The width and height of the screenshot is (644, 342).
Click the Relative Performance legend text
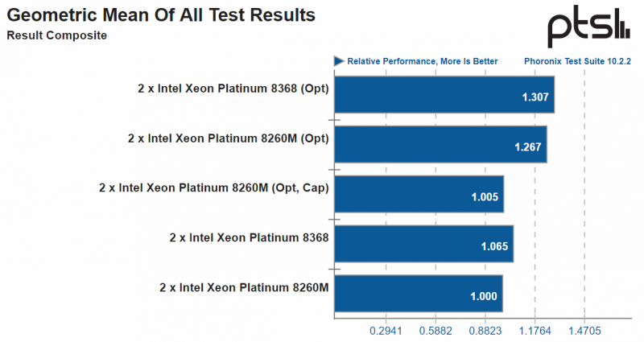pyautogui.click(x=422, y=61)
